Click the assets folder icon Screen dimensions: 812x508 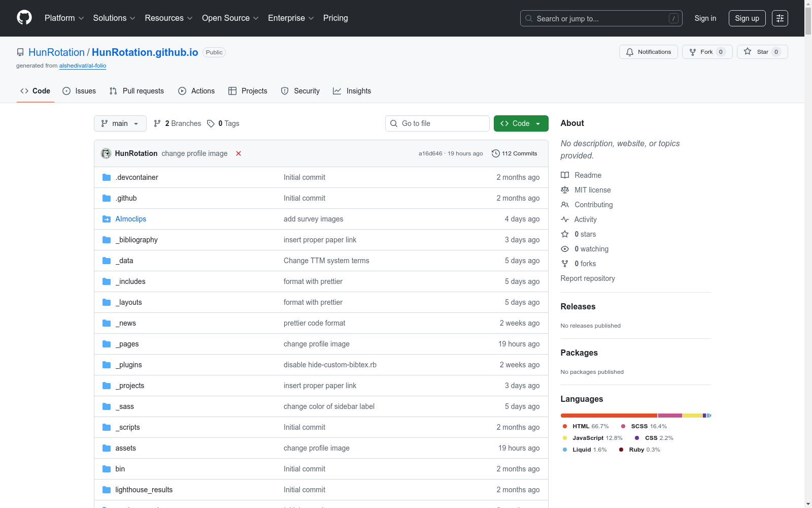click(107, 448)
